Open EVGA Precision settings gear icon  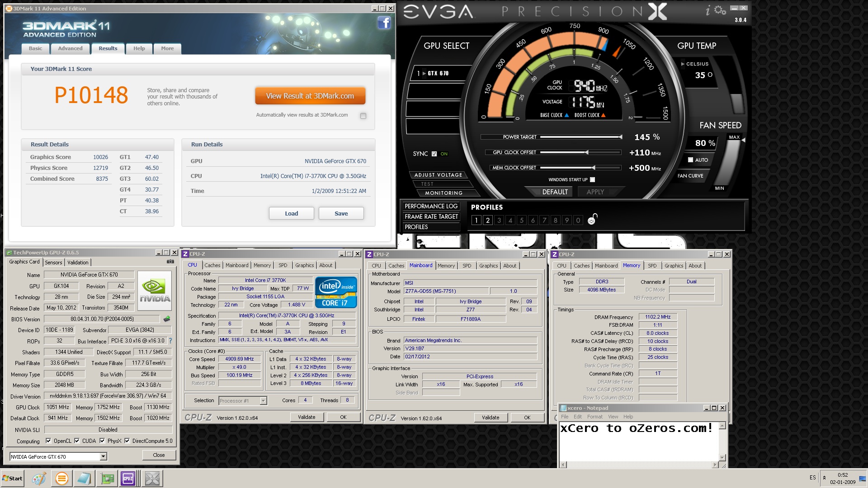pyautogui.click(x=720, y=10)
